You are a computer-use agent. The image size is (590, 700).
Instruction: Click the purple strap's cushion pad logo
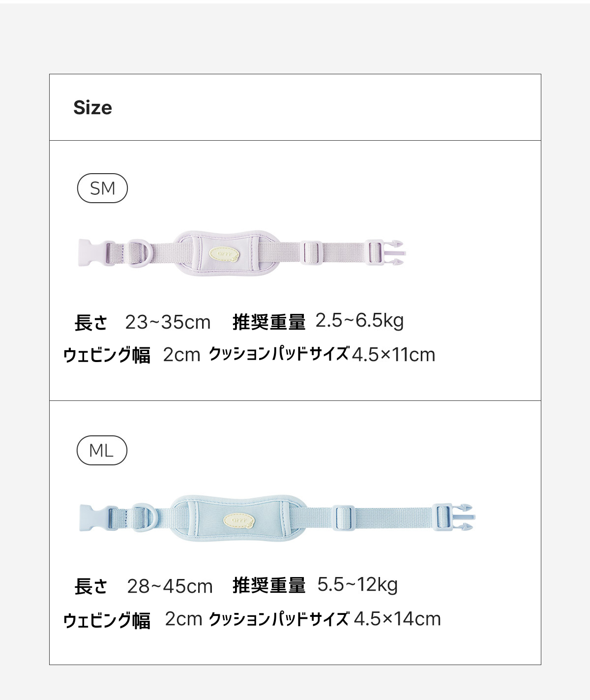coord(224,254)
